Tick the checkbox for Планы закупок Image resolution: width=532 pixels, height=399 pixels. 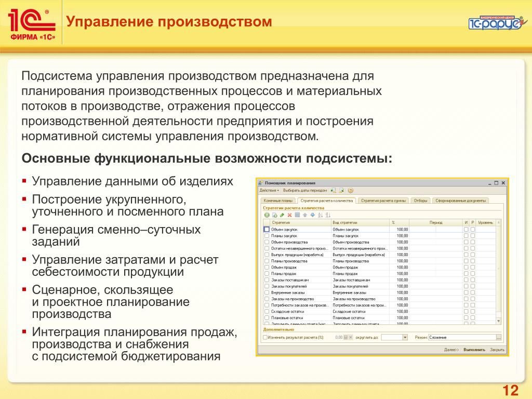click(x=267, y=236)
